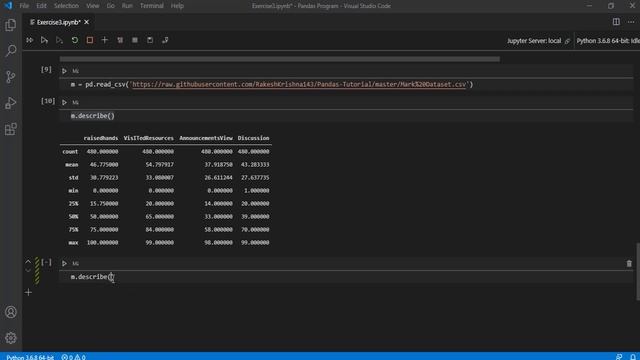Screen dimensions: 640x360
Task: Clear all outputs icon in notebook toolbar
Action: [120, 40]
